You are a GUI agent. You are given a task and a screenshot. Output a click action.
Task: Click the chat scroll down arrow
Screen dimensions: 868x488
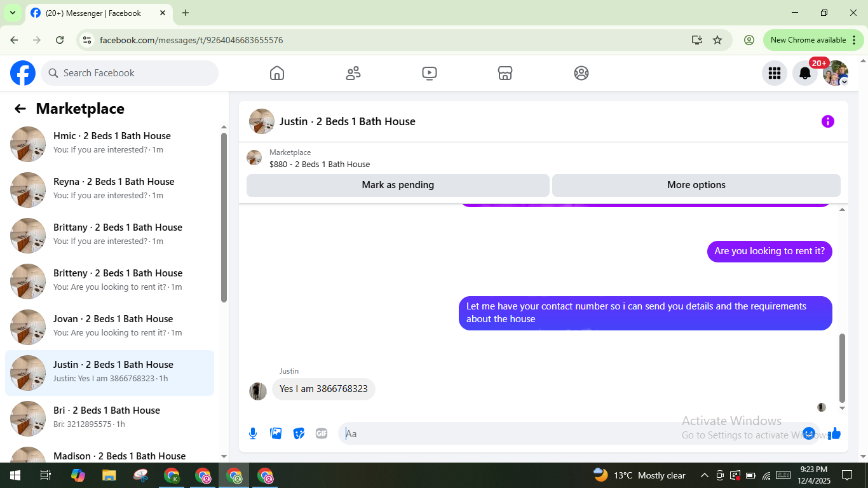pos(843,408)
